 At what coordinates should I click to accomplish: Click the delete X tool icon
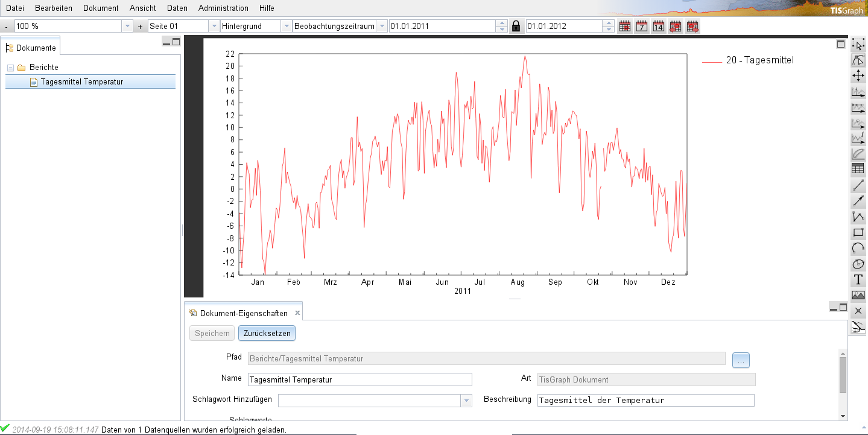pyautogui.click(x=858, y=311)
